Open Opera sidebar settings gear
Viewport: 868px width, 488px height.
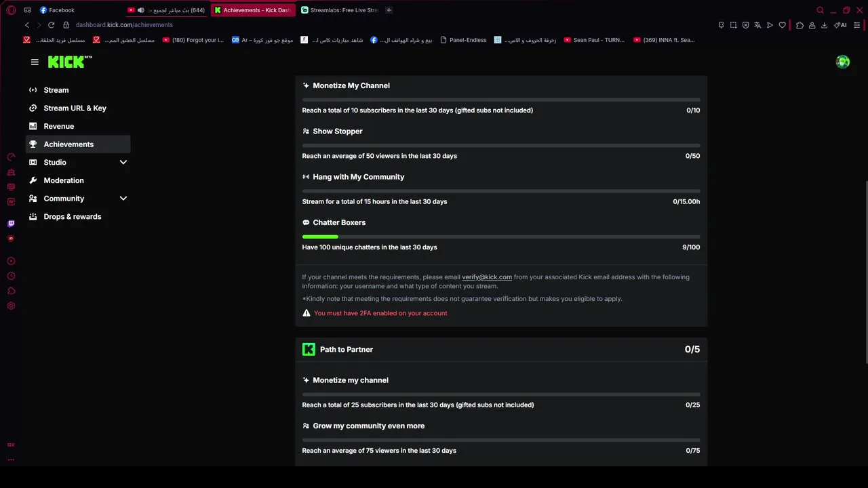coord(11,306)
